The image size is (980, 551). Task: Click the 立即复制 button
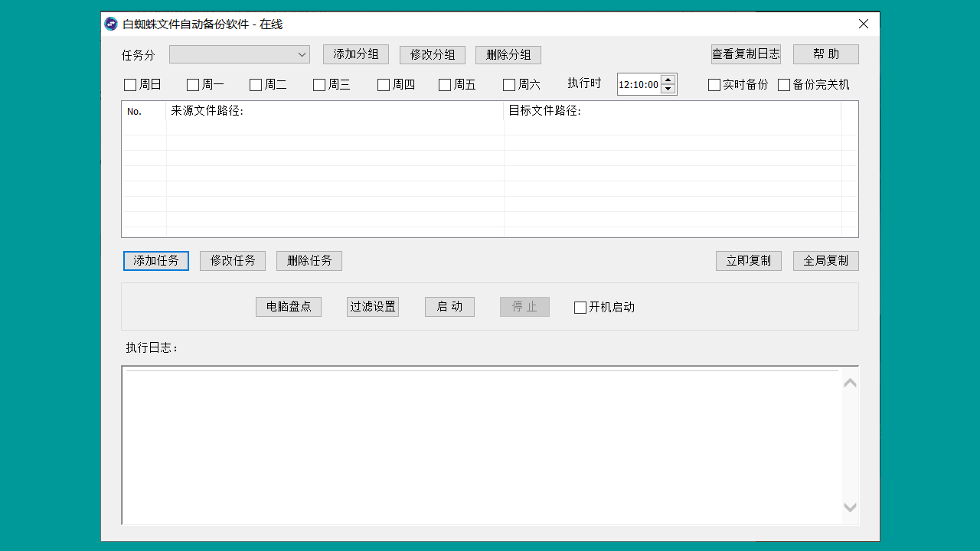[x=749, y=261]
